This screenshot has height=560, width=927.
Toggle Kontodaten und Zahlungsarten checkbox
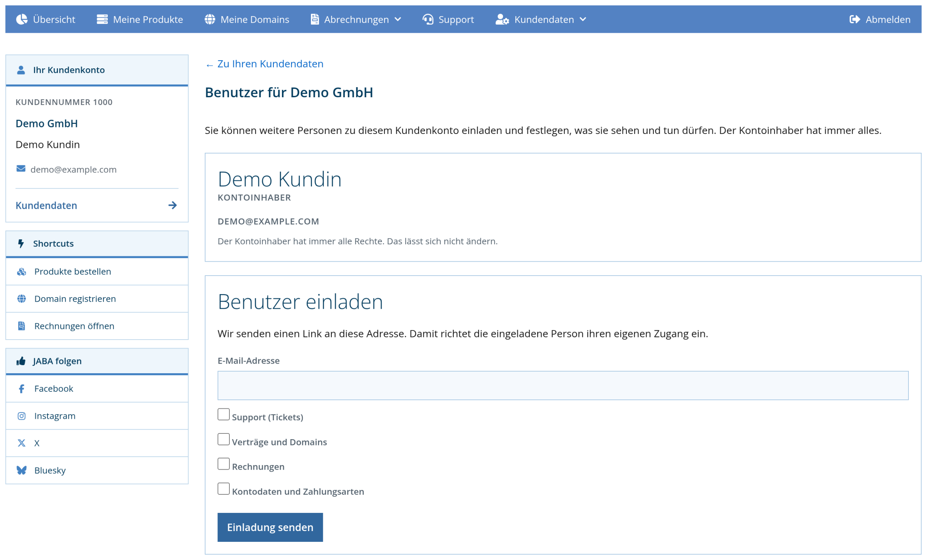[x=224, y=489]
